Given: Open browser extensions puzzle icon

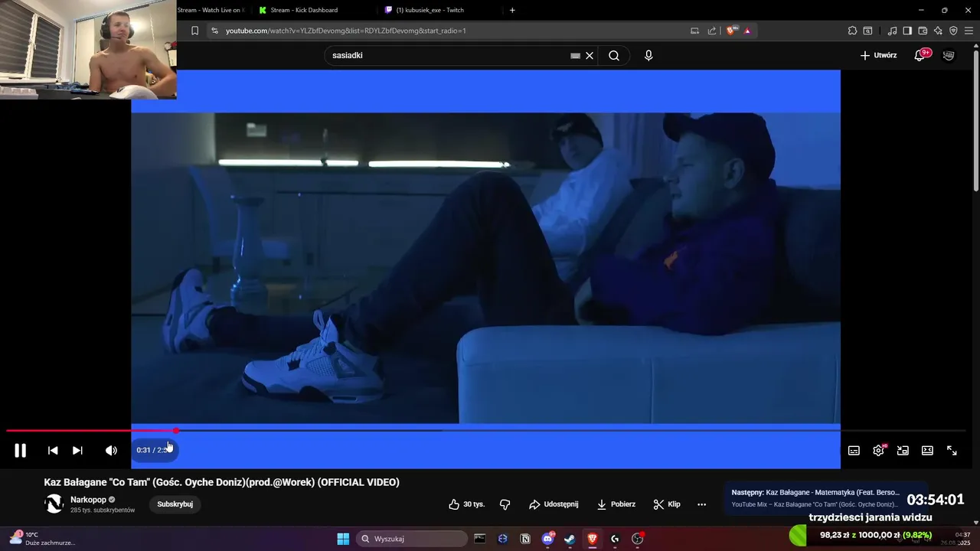Looking at the screenshot, I should pos(852,31).
